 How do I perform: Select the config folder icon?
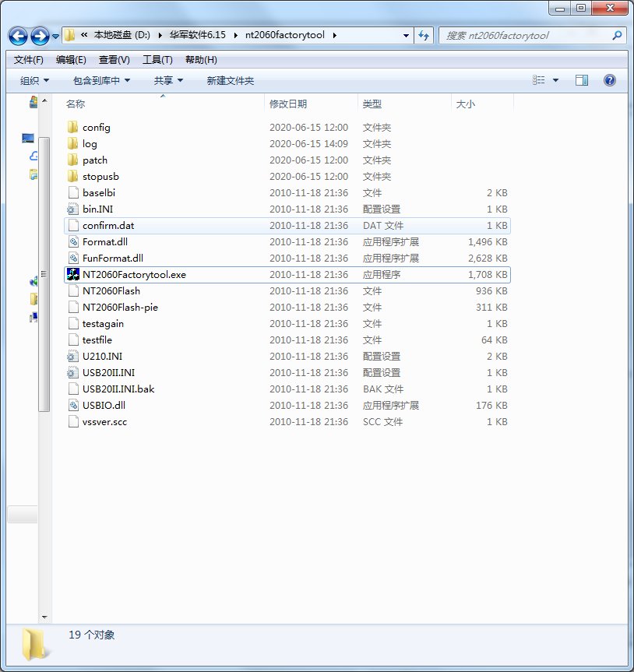click(73, 127)
